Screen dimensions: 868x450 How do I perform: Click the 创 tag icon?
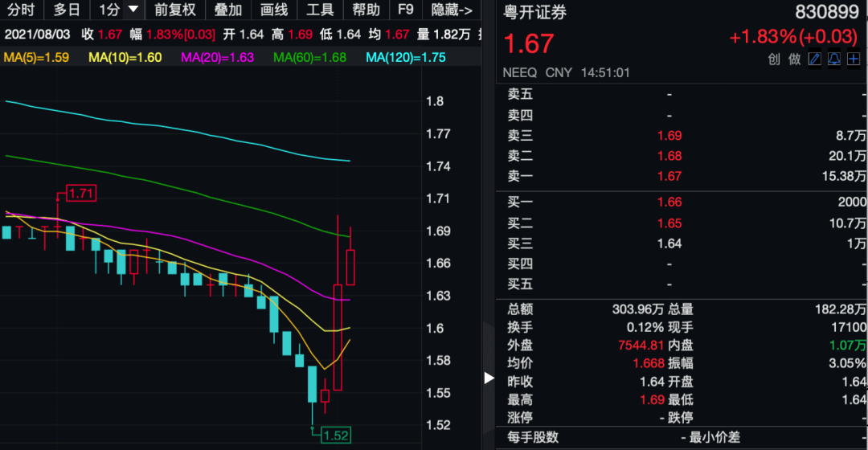click(x=774, y=59)
